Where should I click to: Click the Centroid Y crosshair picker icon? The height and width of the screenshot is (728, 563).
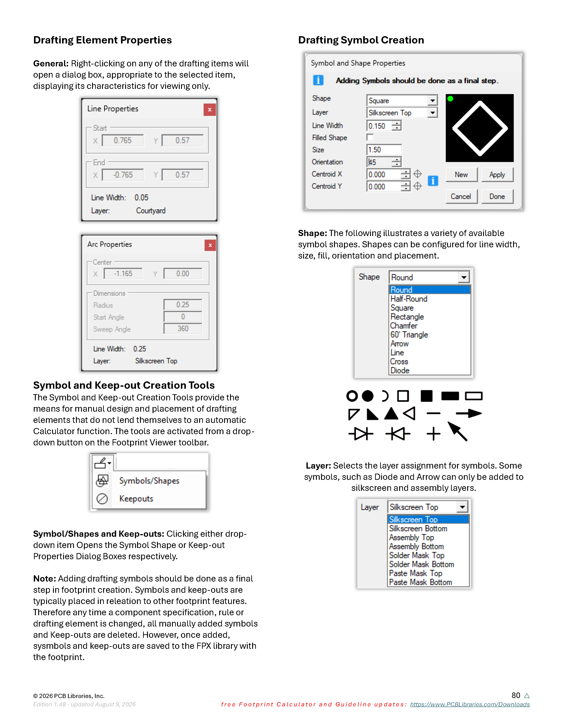tap(418, 186)
